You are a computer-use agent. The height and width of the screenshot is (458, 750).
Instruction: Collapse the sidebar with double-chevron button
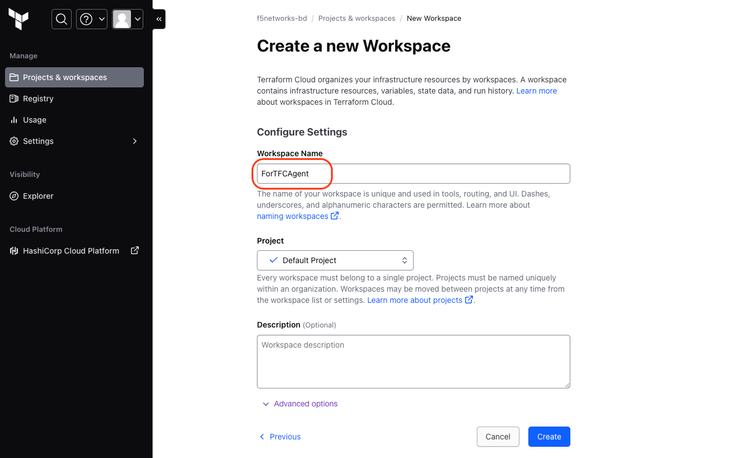point(159,19)
